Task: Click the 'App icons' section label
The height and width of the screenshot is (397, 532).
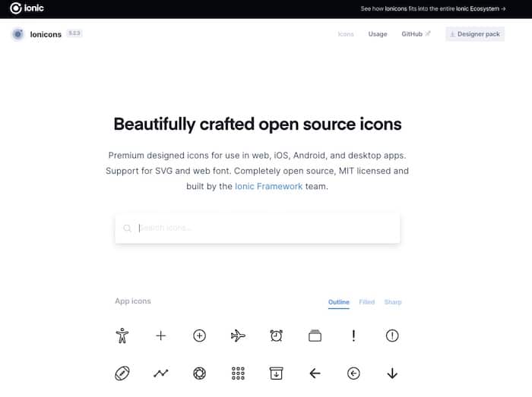Action: tap(133, 301)
